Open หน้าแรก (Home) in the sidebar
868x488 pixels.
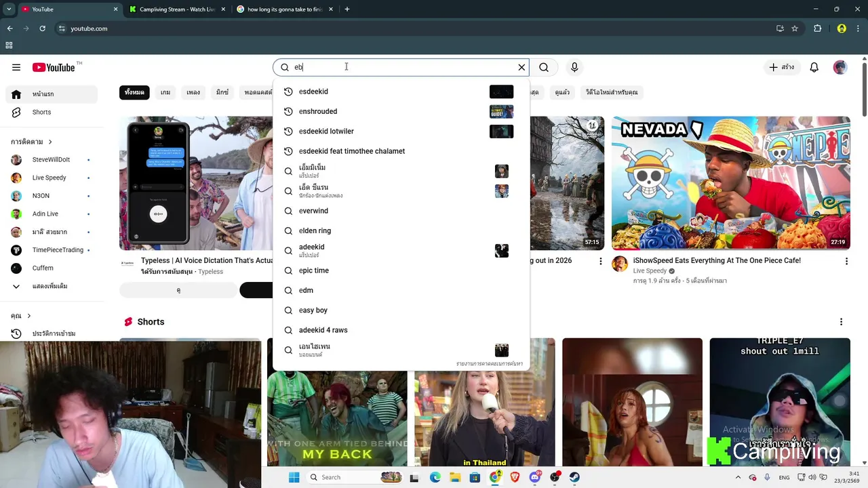(x=52, y=94)
